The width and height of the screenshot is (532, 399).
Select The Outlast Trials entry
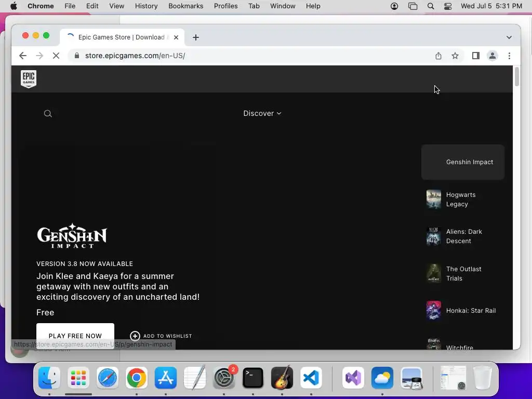[x=463, y=273]
